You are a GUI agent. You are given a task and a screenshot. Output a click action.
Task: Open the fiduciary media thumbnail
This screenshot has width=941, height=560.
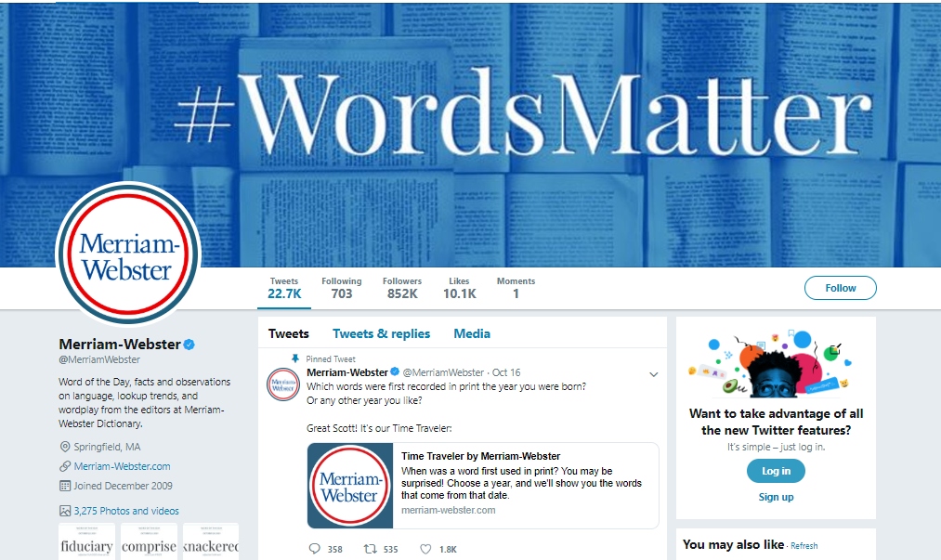[87, 541]
